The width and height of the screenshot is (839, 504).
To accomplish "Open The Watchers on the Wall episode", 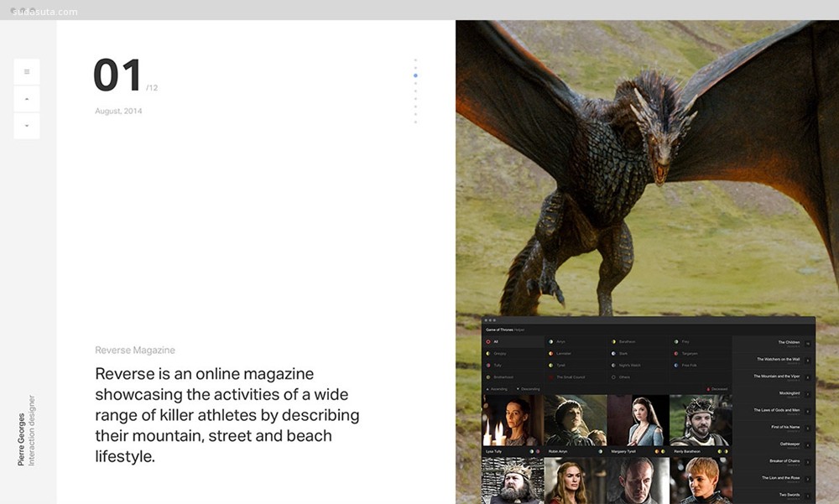I will (x=778, y=360).
